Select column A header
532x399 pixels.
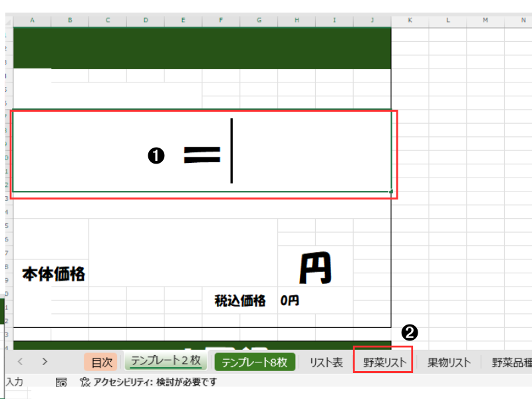[33, 21]
